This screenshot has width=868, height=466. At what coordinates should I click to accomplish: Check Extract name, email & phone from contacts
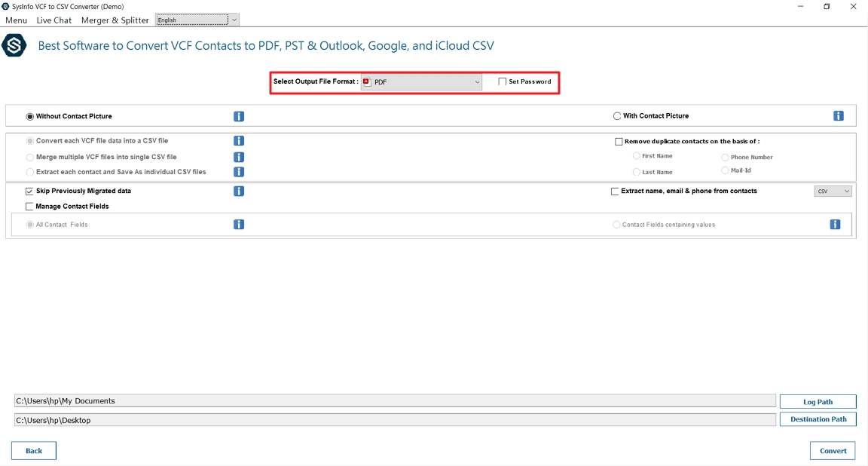(615, 192)
